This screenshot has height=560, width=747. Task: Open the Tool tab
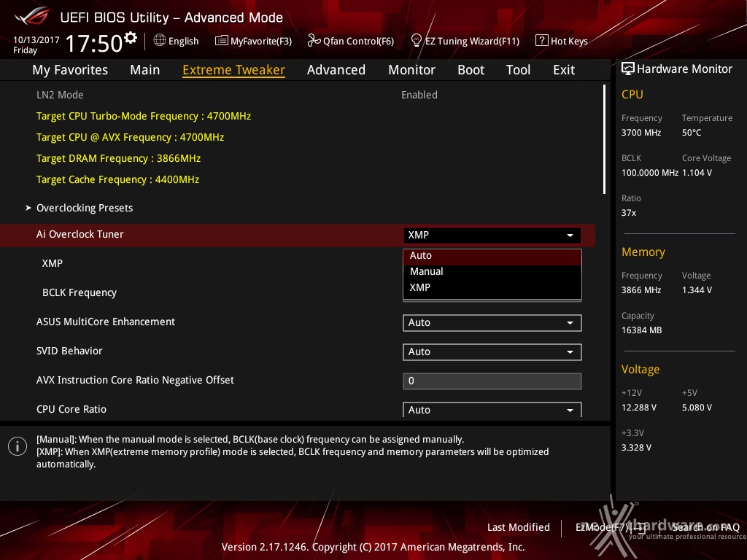pyautogui.click(x=519, y=70)
